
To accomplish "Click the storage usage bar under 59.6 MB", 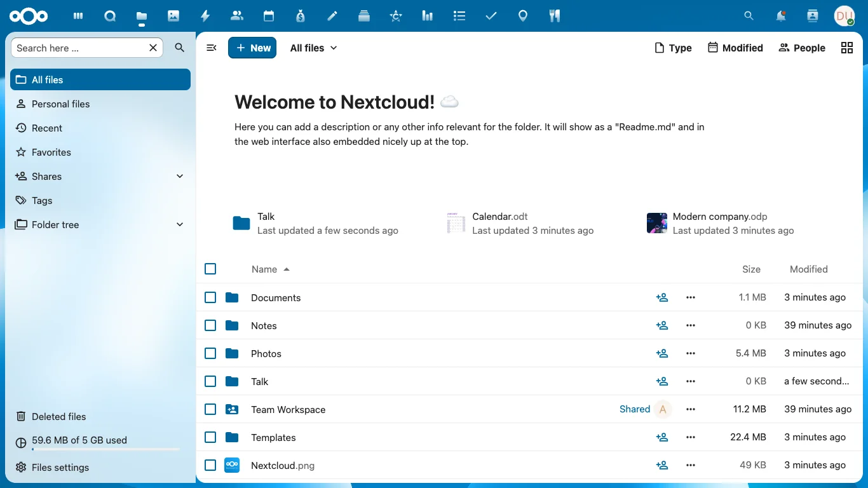I will 105,449.
